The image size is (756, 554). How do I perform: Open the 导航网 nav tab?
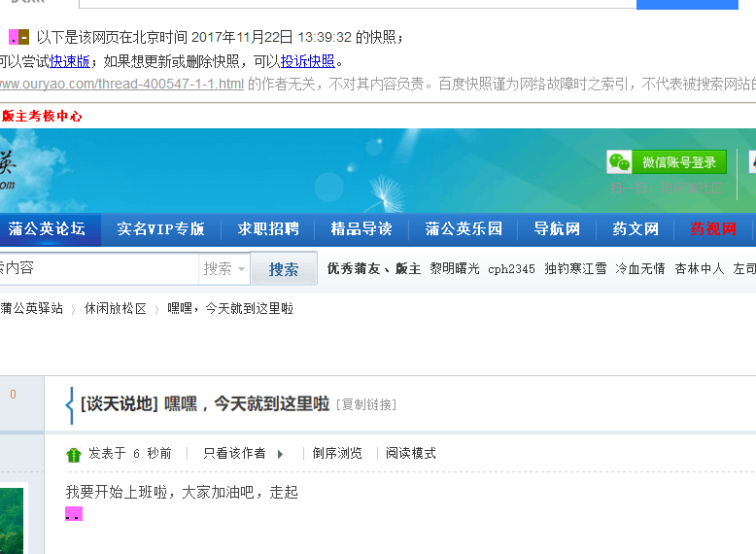pos(557,229)
